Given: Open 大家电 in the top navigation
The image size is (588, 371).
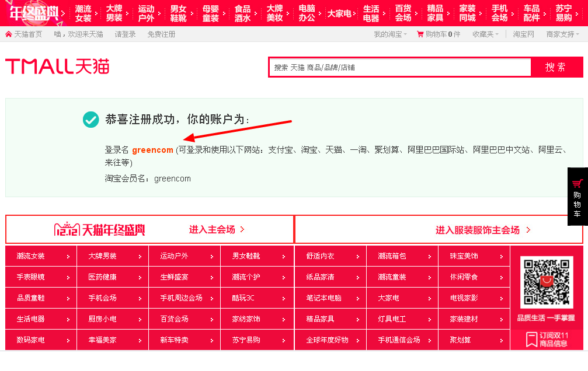Looking at the screenshot, I should click(339, 13).
